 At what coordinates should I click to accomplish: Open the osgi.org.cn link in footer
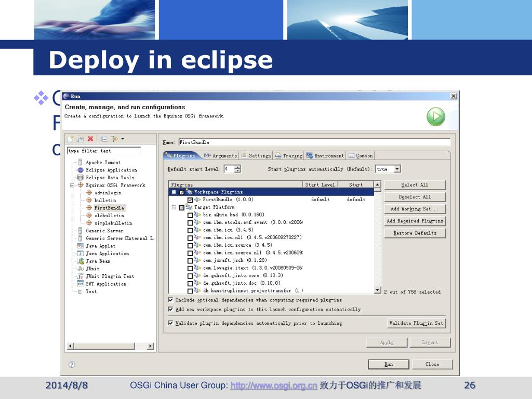point(274,385)
